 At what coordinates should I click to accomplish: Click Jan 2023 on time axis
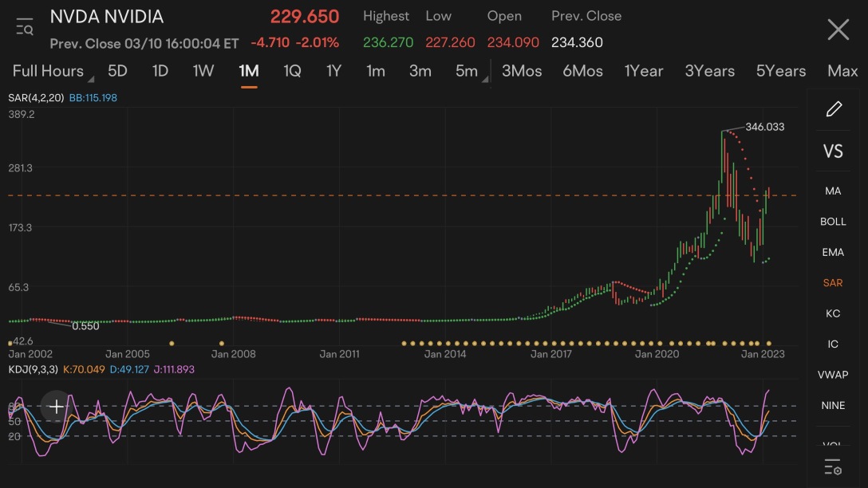763,354
